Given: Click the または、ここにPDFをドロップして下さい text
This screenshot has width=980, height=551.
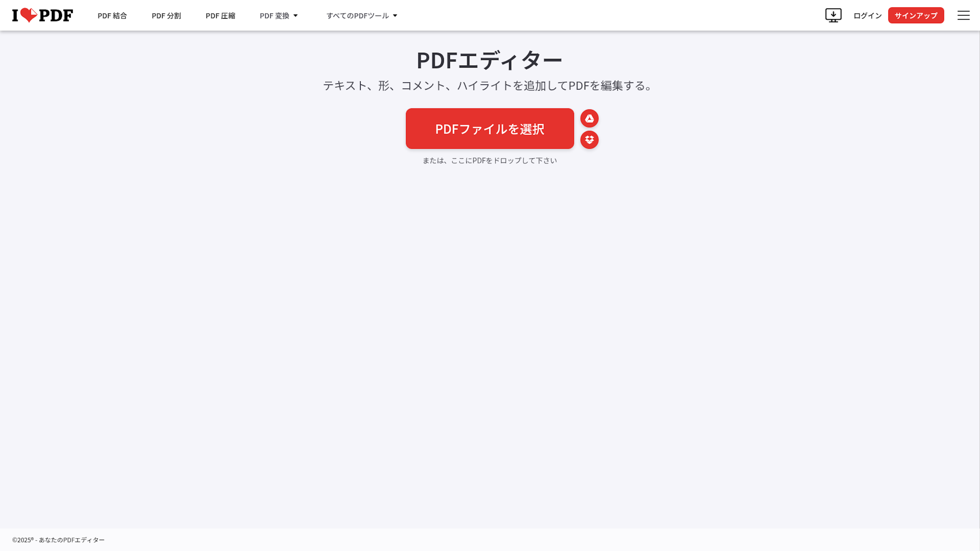Looking at the screenshot, I should point(490,160).
